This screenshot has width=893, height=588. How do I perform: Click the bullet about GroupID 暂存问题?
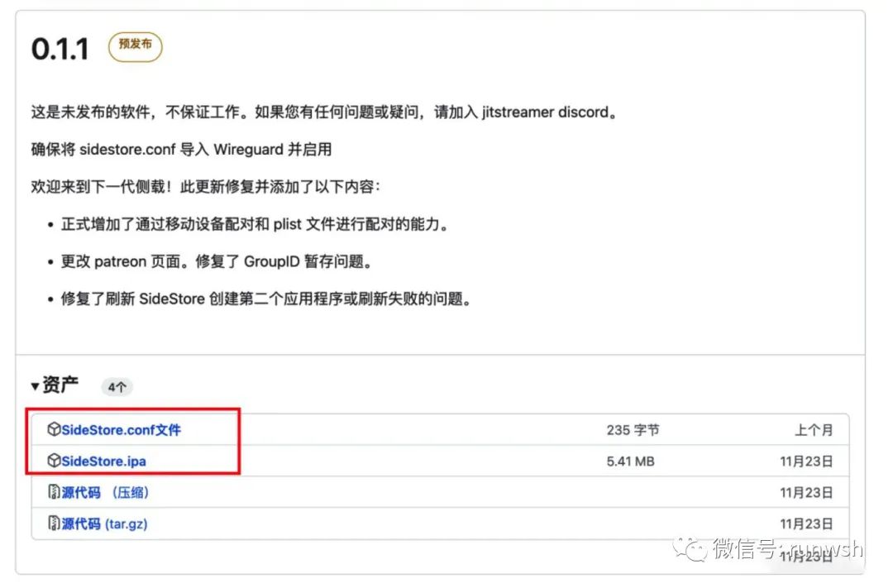[217, 262]
